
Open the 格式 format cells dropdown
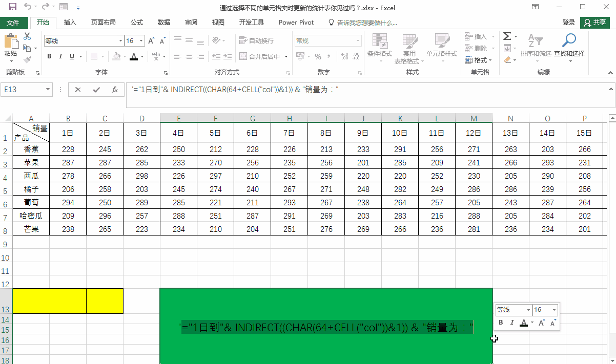(x=479, y=60)
